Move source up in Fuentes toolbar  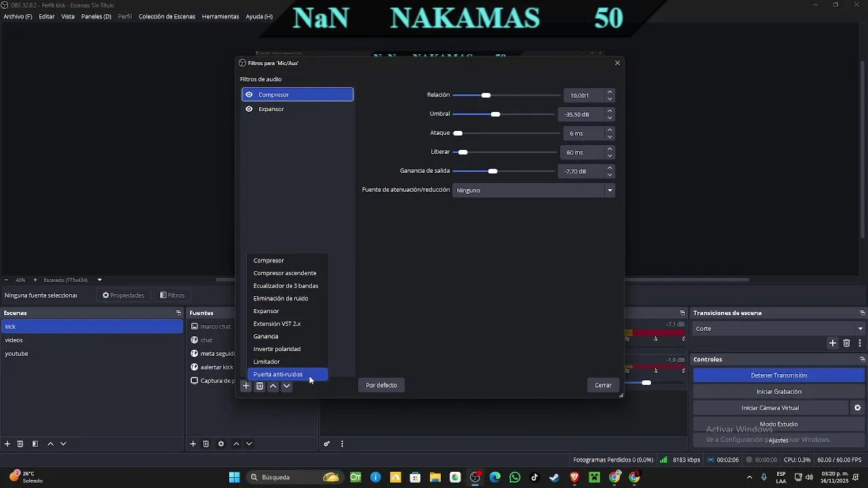click(236, 444)
